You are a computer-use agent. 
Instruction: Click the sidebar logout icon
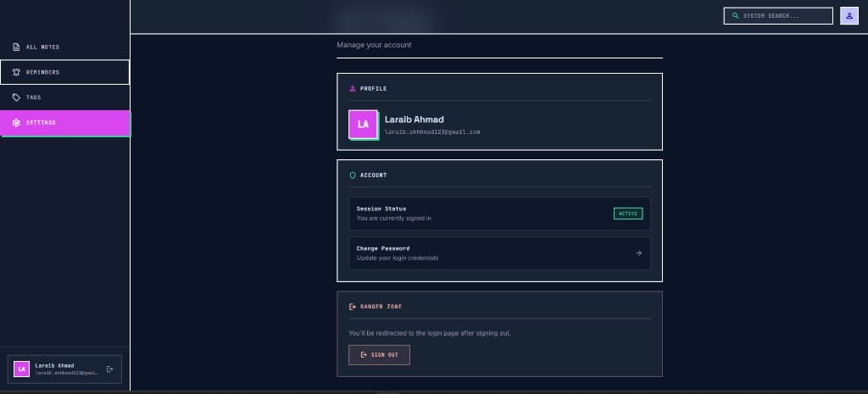[x=109, y=369]
